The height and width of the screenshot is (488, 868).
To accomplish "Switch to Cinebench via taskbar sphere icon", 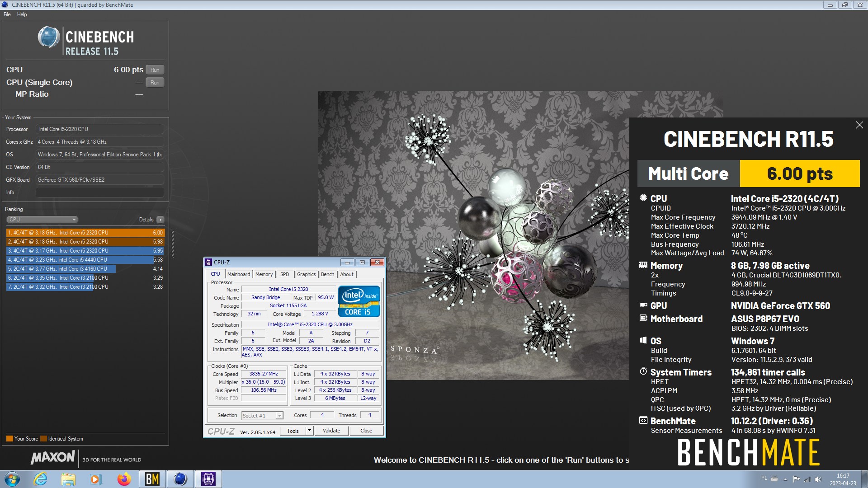I will [180, 479].
